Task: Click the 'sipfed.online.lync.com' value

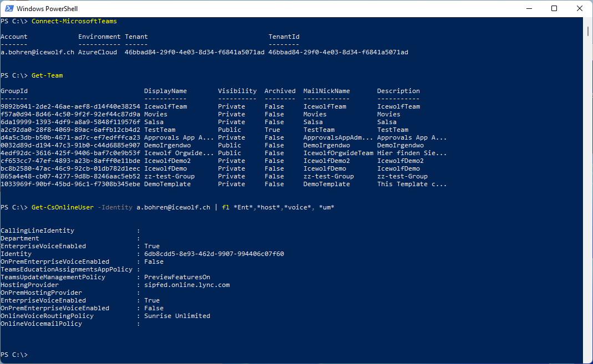Action: pos(187,285)
